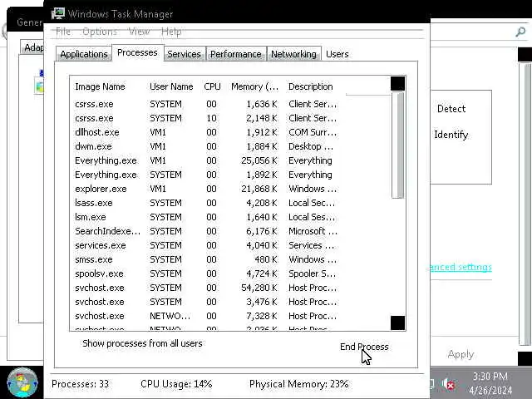Open the View menu
The width and height of the screenshot is (532, 399).
[139, 32]
